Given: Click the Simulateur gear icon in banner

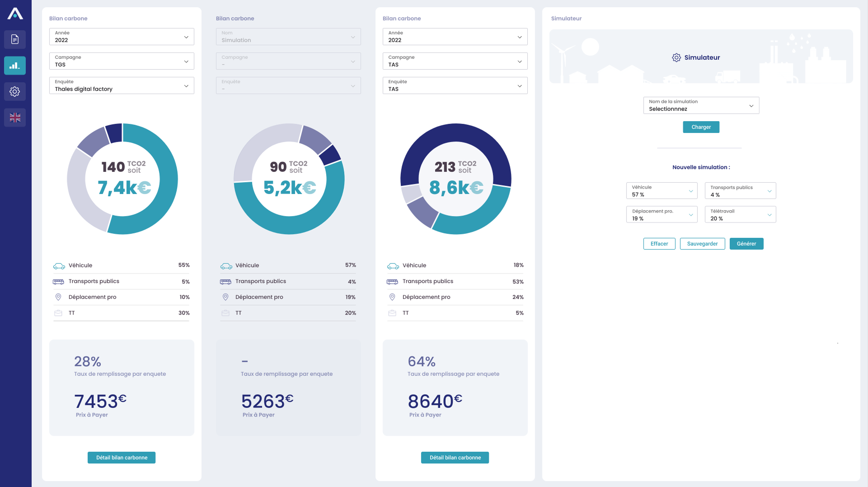Looking at the screenshot, I should tap(676, 57).
